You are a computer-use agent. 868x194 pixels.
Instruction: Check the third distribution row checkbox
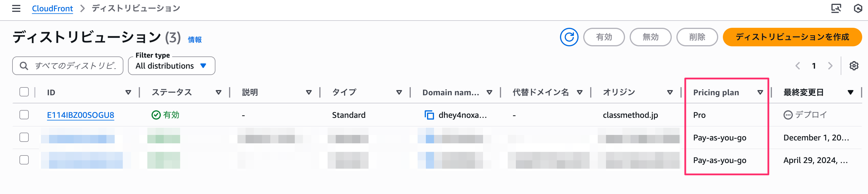24,160
